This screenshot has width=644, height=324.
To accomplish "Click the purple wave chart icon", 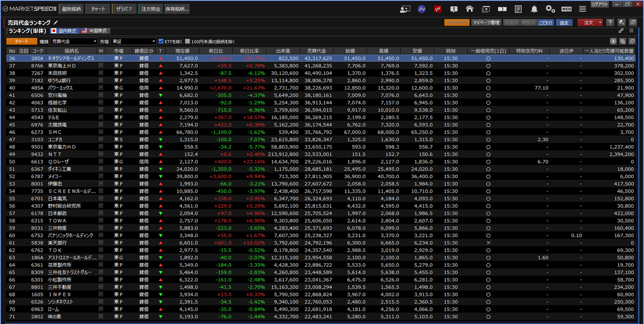I will pyautogui.click(x=422, y=9).
